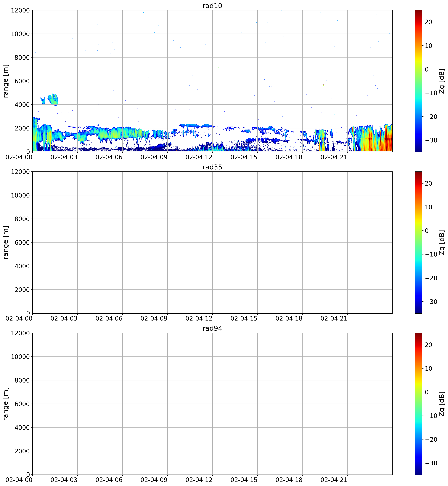Click the 6000 tick on rad94 y-axis
448x486 pixels.
[22, 404]
